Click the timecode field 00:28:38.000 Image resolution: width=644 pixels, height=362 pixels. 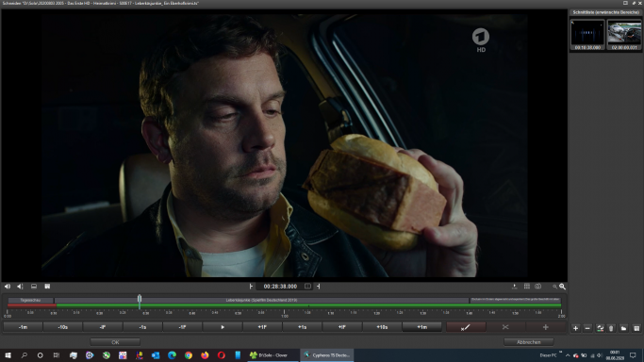[280, 287]
